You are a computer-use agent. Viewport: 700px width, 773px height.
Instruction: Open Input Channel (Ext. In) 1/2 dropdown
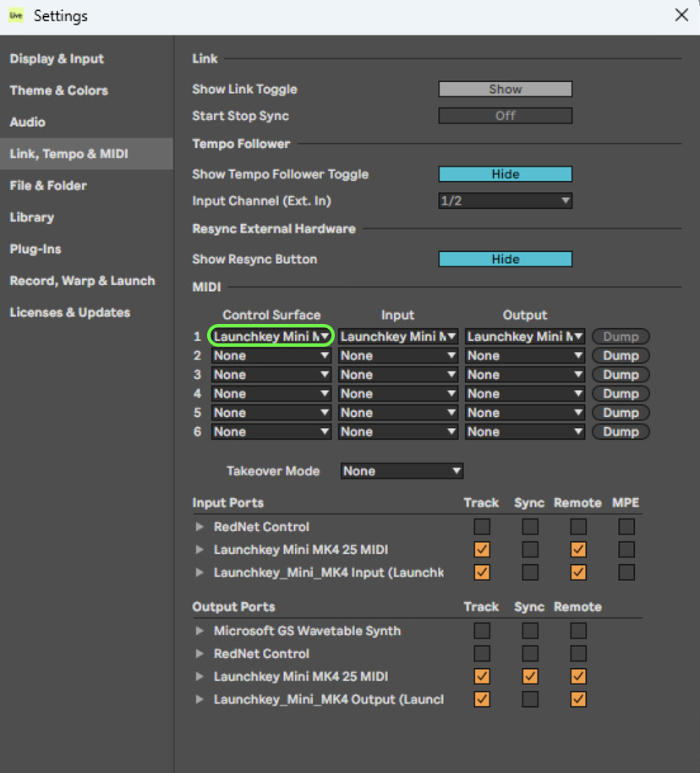click(506, 200)
